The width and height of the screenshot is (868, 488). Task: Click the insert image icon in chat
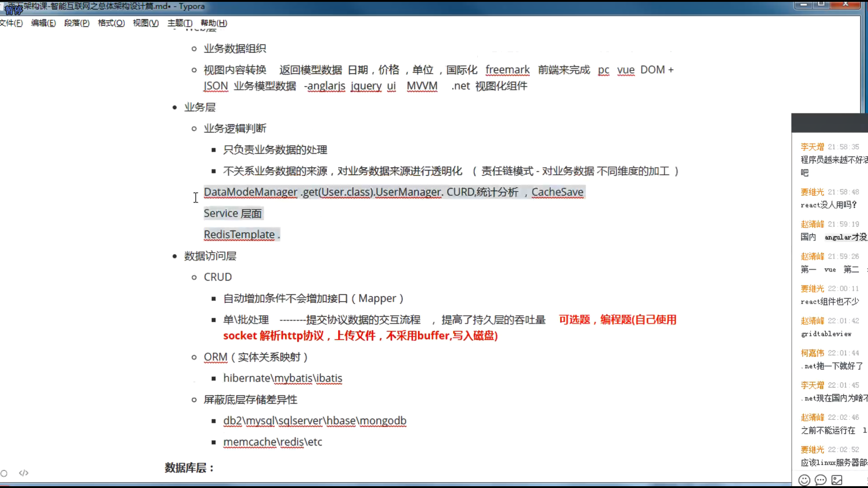point(837,480)
